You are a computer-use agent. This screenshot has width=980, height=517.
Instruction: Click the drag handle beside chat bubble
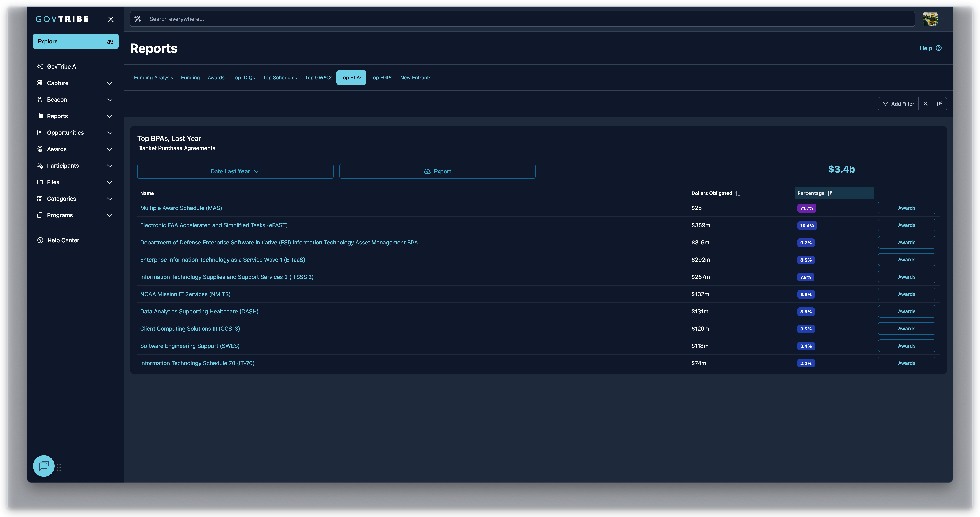point(59,467)
